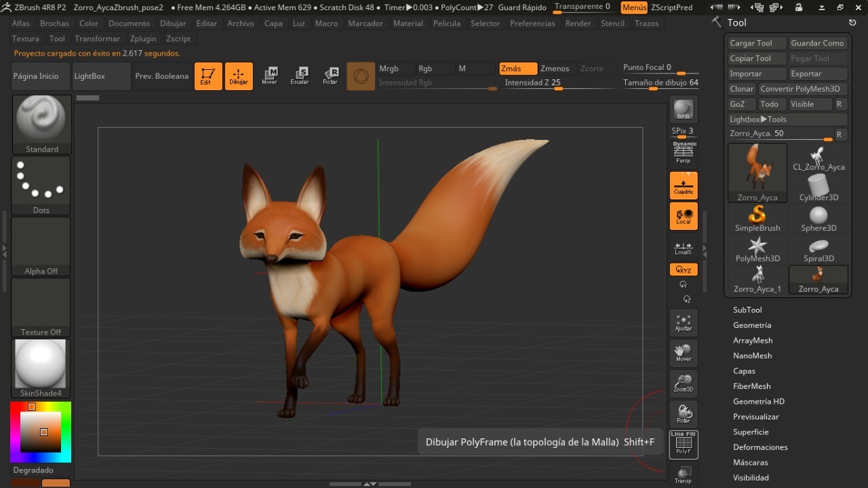
Task: Click the Zoom3D navigation icon
Action: (x=683, y=384)
